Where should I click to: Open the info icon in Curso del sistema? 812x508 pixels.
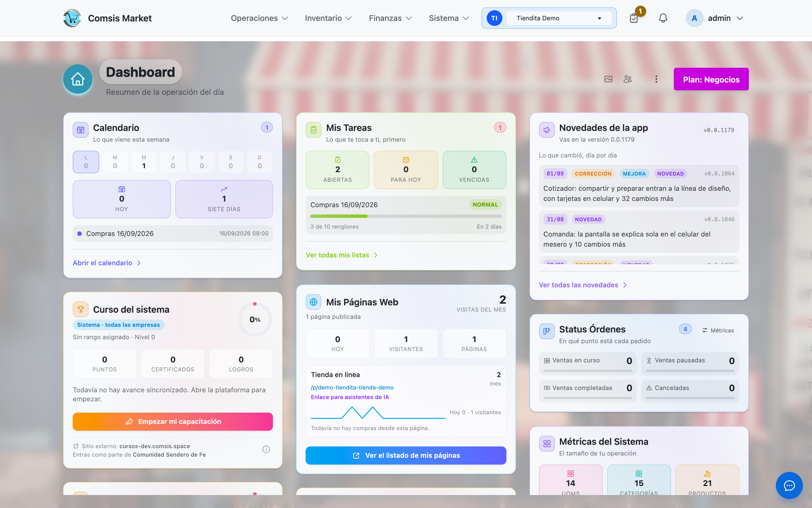point(266,449)
